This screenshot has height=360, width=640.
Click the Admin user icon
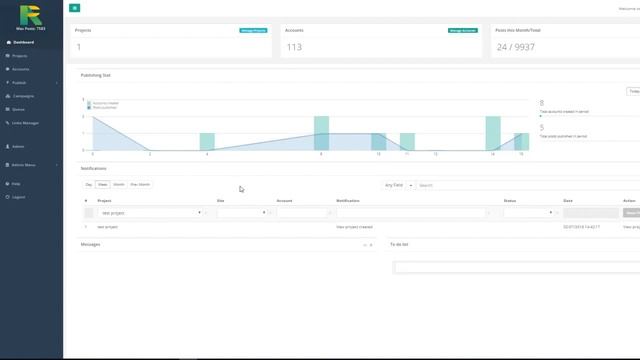click(x=7, y=146)
